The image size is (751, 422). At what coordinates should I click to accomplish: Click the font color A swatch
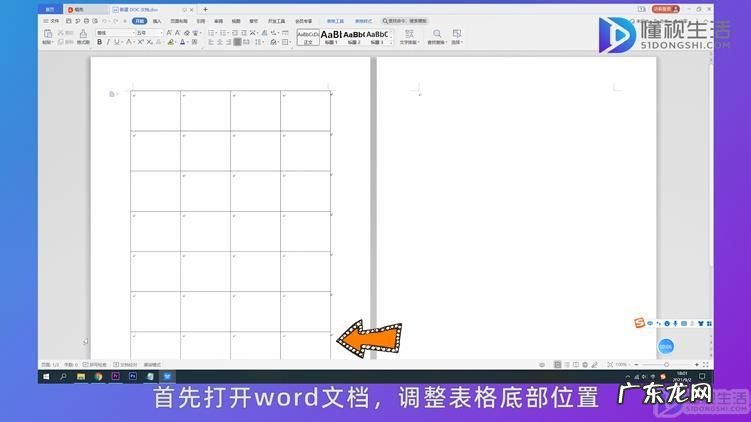click(182, 42)
